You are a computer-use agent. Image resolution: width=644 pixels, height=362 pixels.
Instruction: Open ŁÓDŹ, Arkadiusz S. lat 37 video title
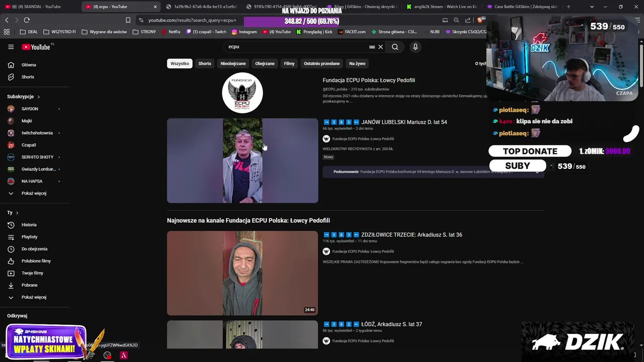coord(372,324)
